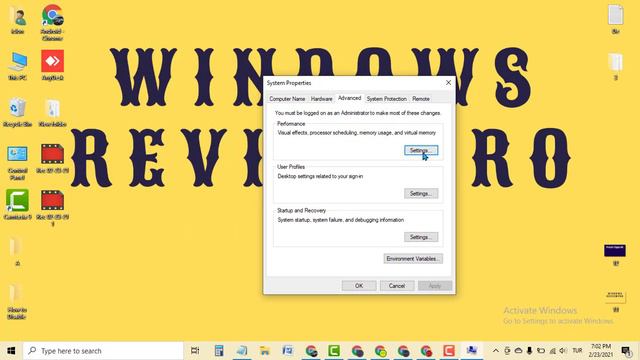Image resolution: width=640 pixels, height=360 pixels.
Task: Open User Profiles Settings button
Action: [x=421, y=193]
